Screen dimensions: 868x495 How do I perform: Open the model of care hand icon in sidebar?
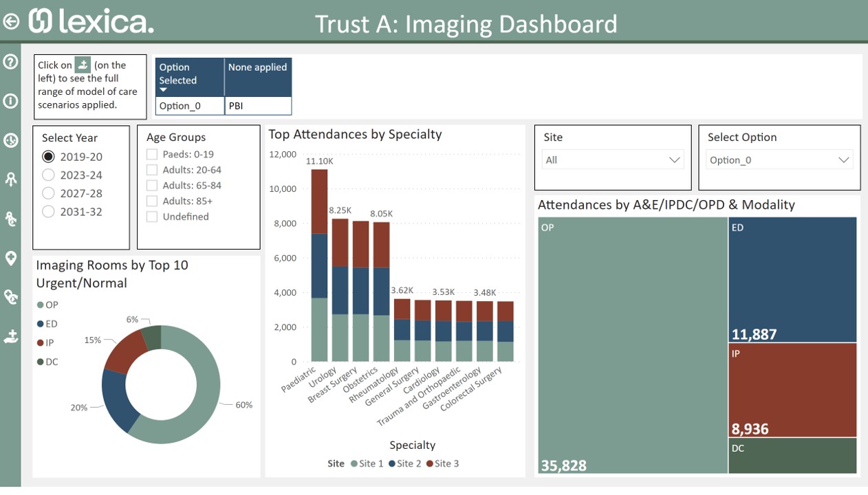(10, 337)
